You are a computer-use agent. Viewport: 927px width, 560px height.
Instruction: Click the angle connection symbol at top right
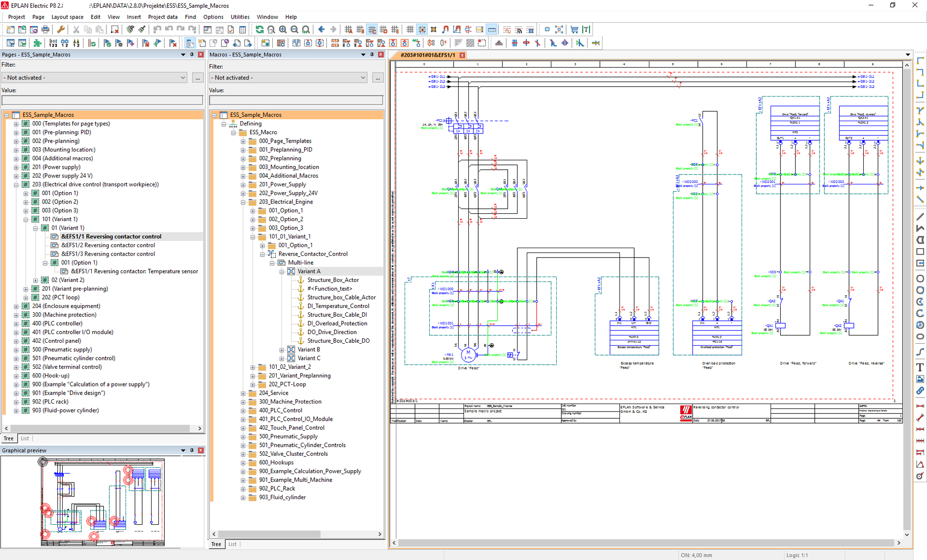tap(920, 60)
